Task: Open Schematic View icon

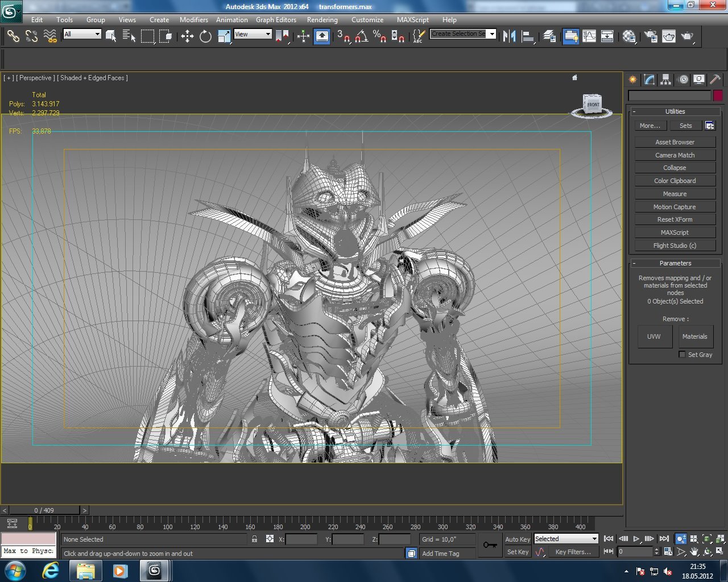Action: tap(607, 36)
